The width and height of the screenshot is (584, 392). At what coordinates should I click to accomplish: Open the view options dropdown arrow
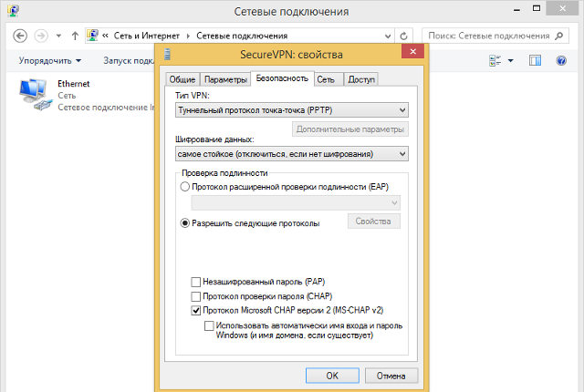click(511, 60)
